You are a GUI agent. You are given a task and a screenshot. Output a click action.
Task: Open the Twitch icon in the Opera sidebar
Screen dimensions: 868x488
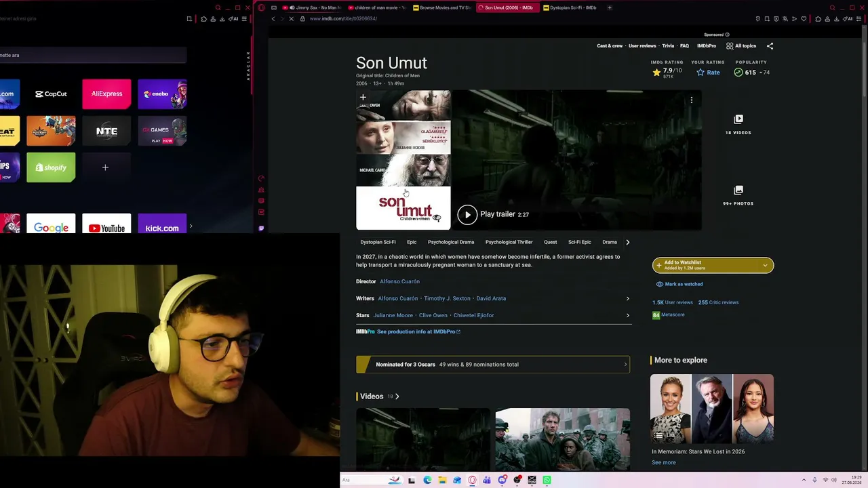[x=261, y=228]
